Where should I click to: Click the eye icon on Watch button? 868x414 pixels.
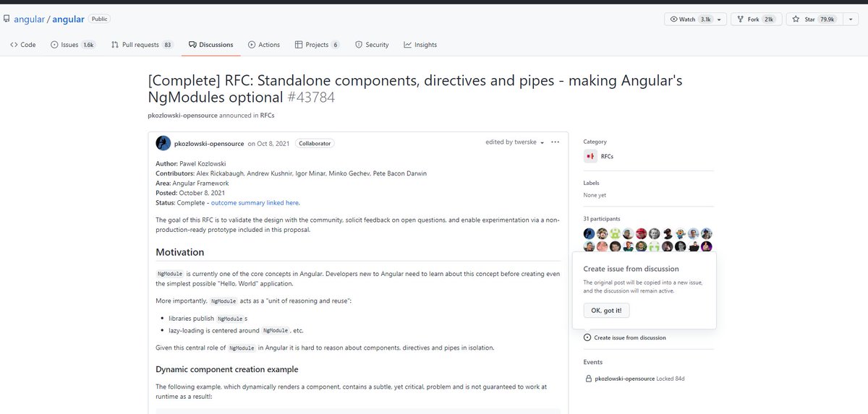point(674,20)
